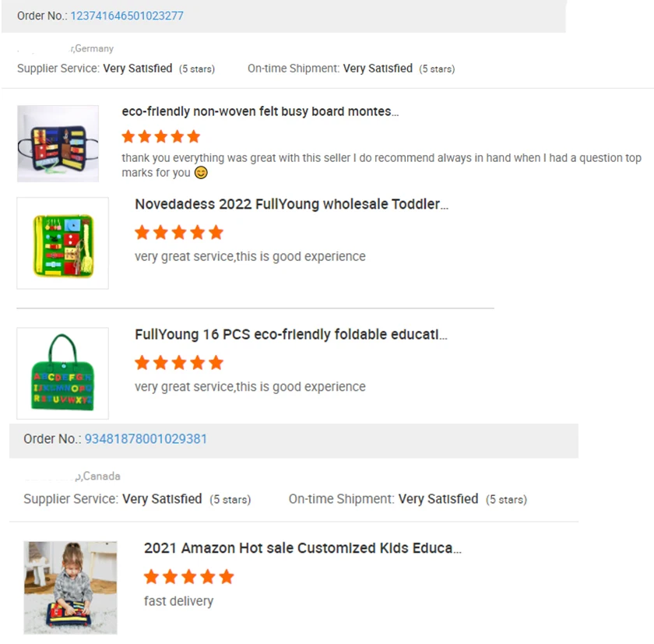Click the smiley emoji in the first review

[x=202, y=173]
